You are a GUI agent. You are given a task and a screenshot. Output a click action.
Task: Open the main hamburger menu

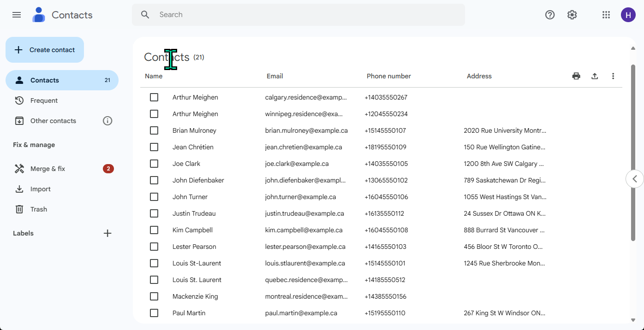click(x=17, y=15)
